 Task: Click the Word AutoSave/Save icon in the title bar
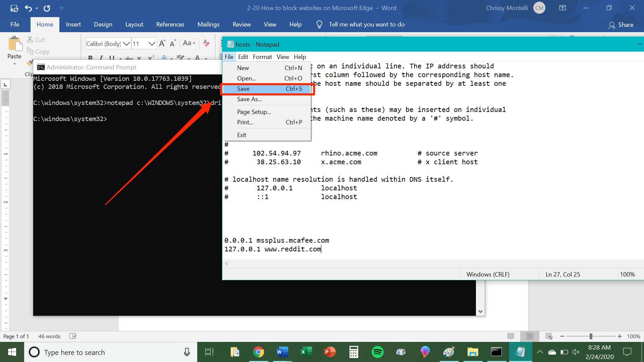(14, 8)
